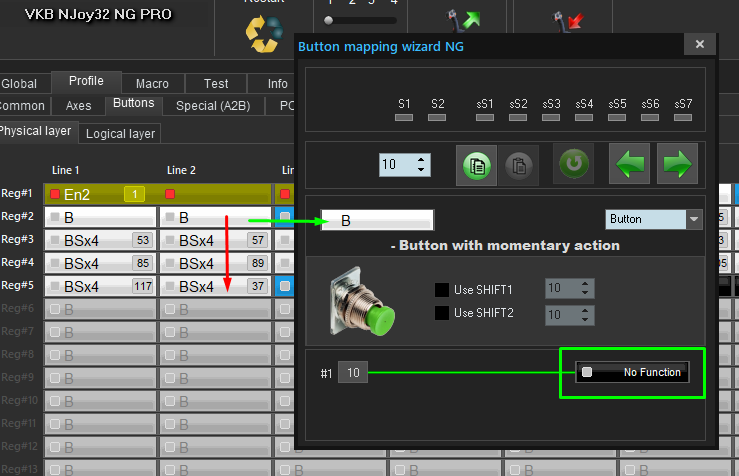
Task: Click the disabled B cell in Reg#6 Line 1
Action: (x=100, y=310)
